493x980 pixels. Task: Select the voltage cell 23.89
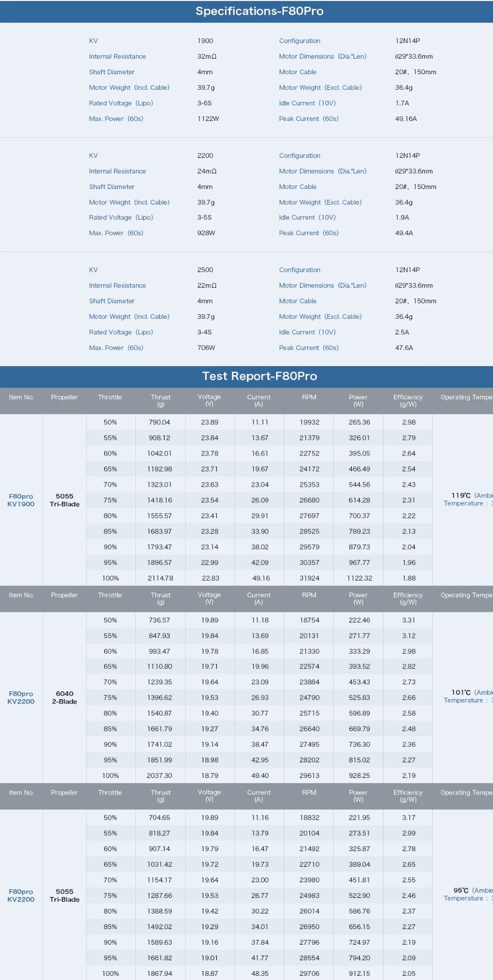[x=210, y=422]
